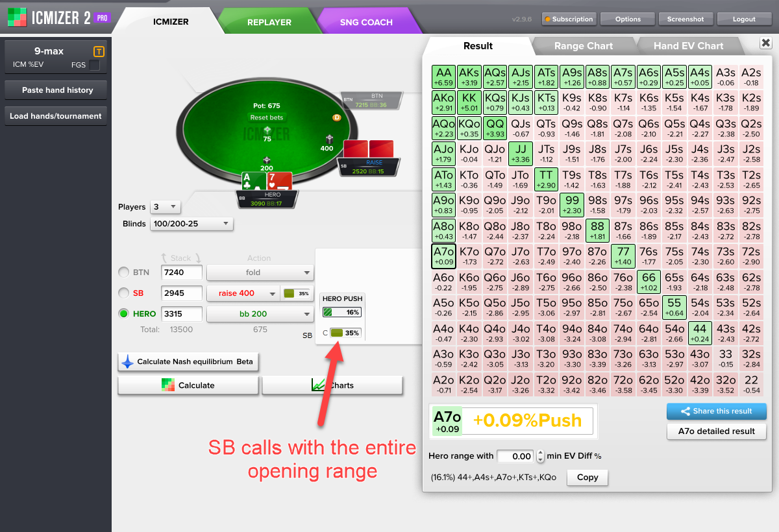The width and height of the screenshot is (779, 532).
Task: Switch to the Range Chart tab
Action: (583, 46)
